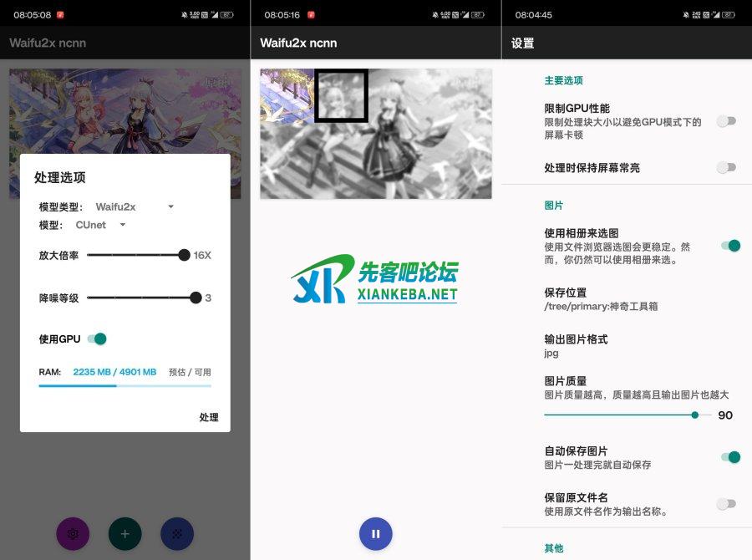Screen dimensions: 752x560
Task: Click the 处理 button in dialog
Action: pyautogui.click(x=208, y=417)
